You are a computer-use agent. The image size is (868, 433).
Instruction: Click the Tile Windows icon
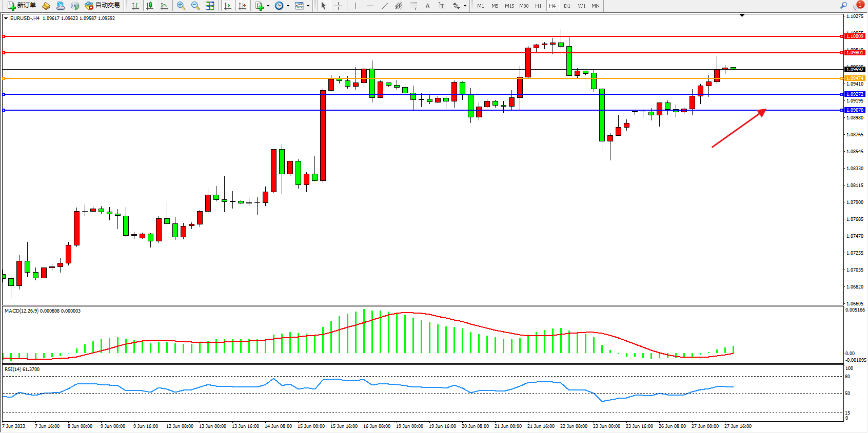point(210,6)
